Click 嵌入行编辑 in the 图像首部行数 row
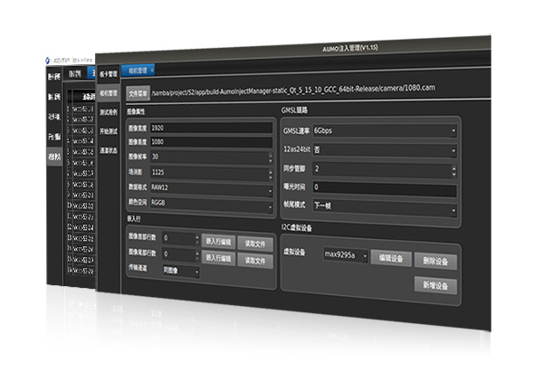This screenshot has width=543, height=392. [x=218, y=242]
